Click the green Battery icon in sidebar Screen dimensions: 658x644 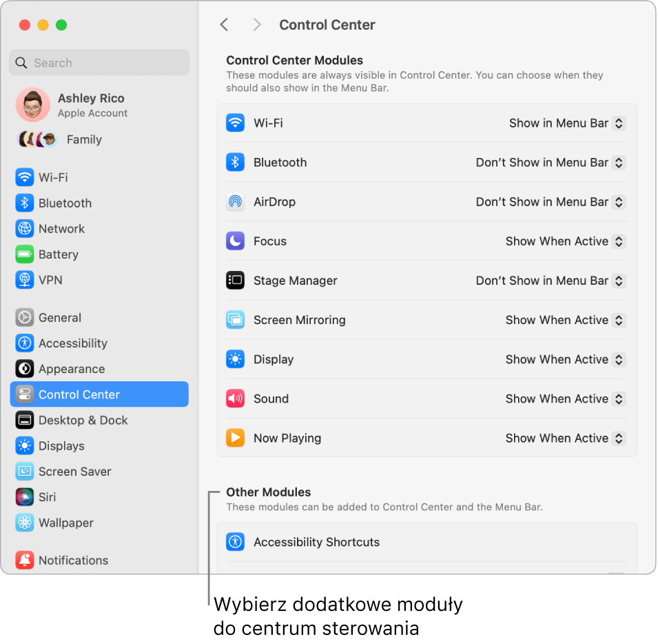coord(25,254)
